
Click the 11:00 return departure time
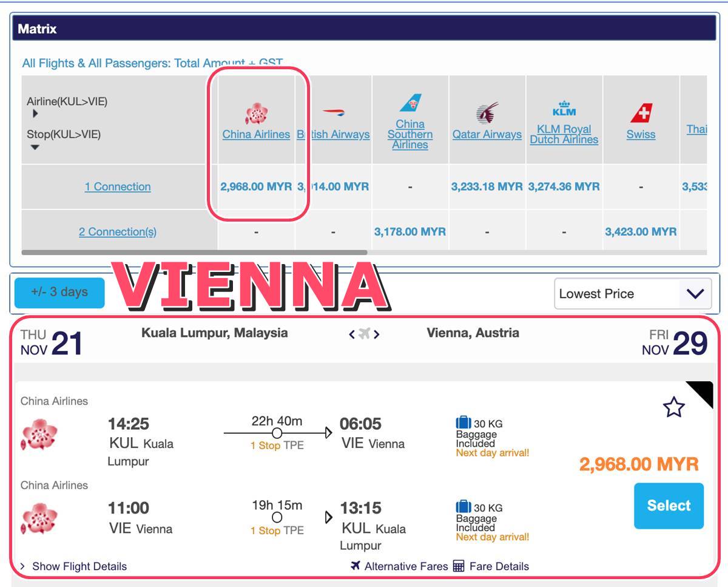129,507
